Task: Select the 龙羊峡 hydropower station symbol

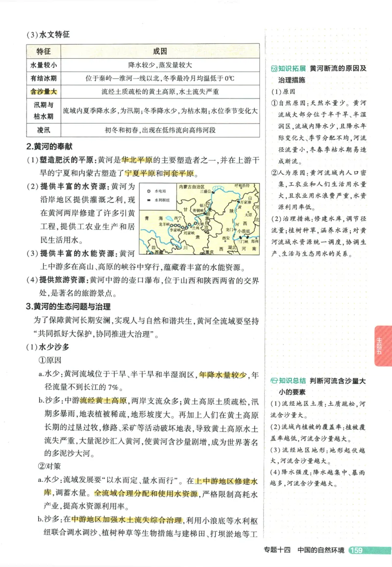Action: point(171,224)
